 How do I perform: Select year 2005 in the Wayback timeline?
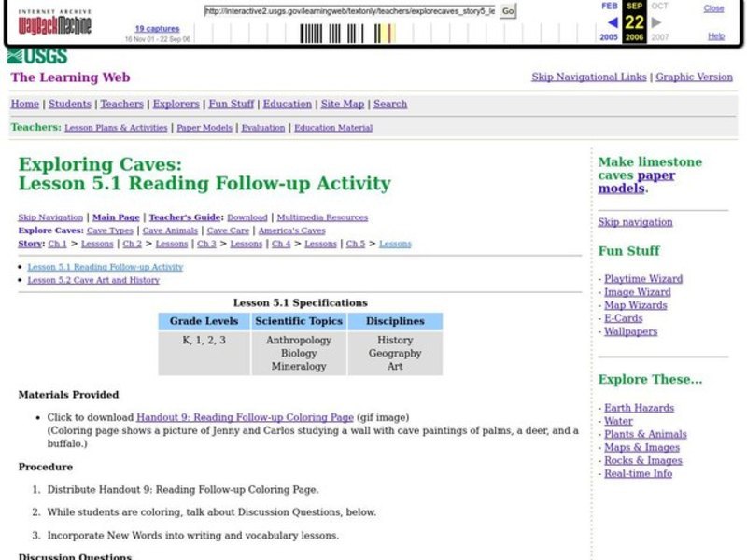click(x=609, y=36)
